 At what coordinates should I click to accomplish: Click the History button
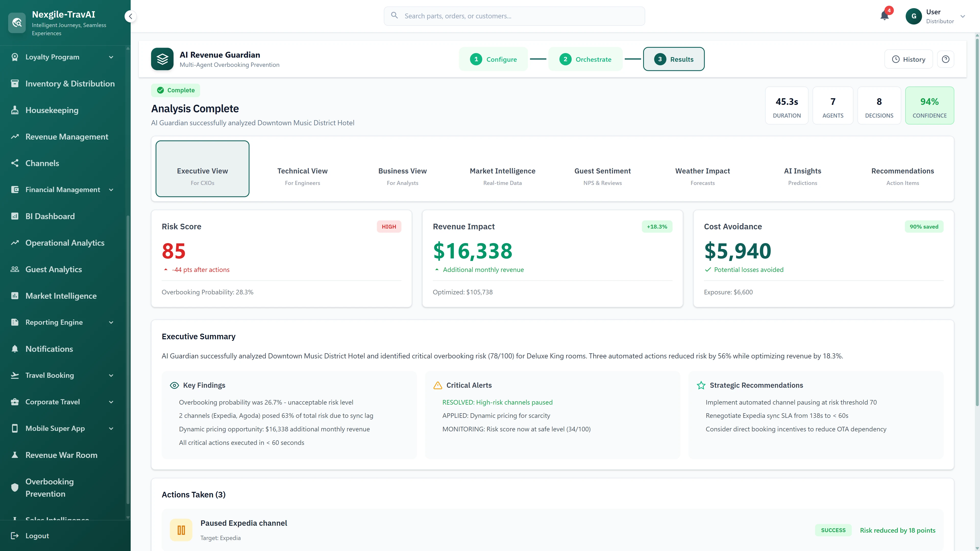[909, 59]
